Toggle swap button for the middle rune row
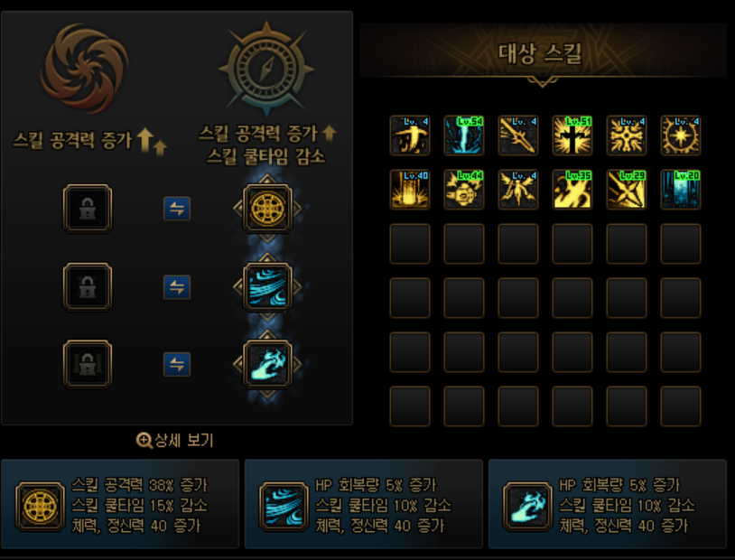Image resolution: width=735 pixels, height=560 pixels. pyautogui.click(x=177, y=286)
